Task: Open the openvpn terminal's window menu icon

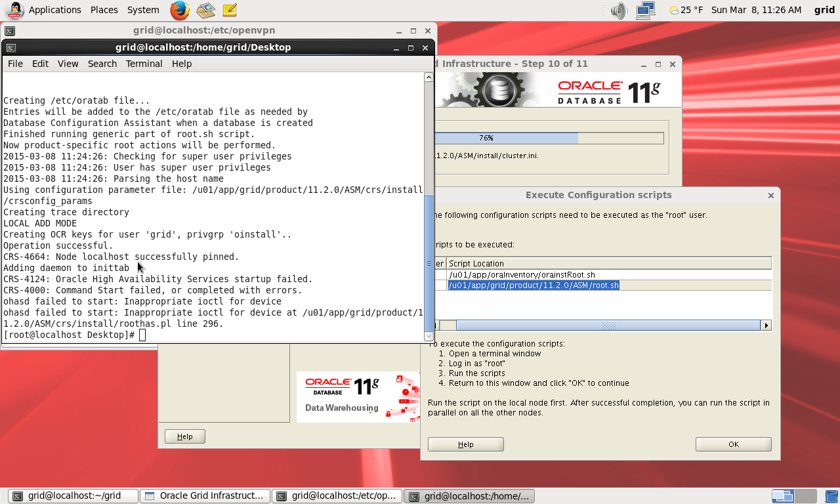Action: click(x=10, y=30)
